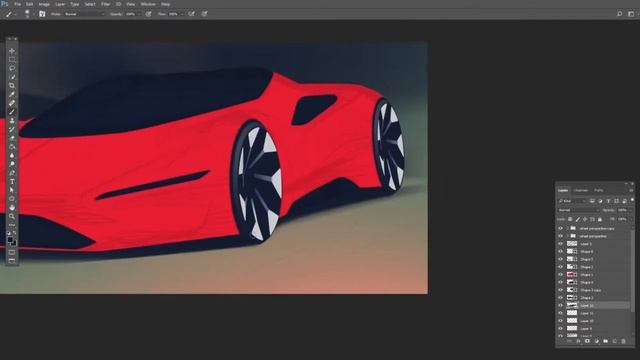This screenshot has height=360, width=640.
Task: Open the Window menu
Action: (x=148, y=4)
